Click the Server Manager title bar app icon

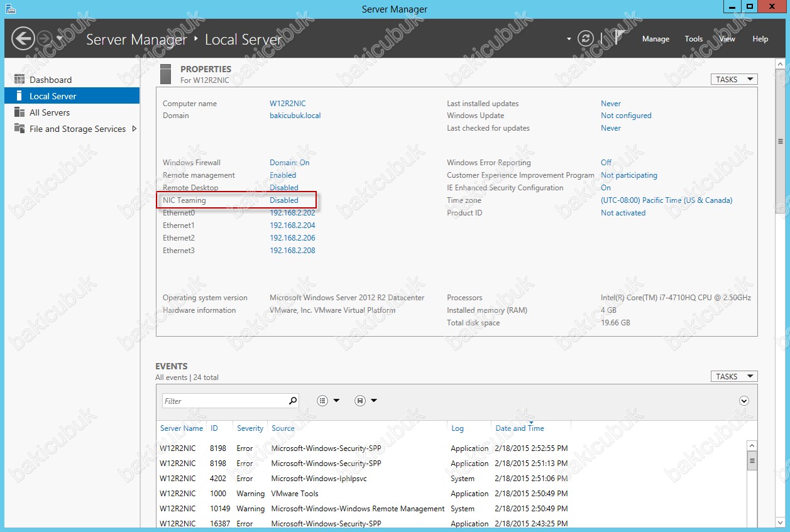pyautogui.click(x=10, y=9)
